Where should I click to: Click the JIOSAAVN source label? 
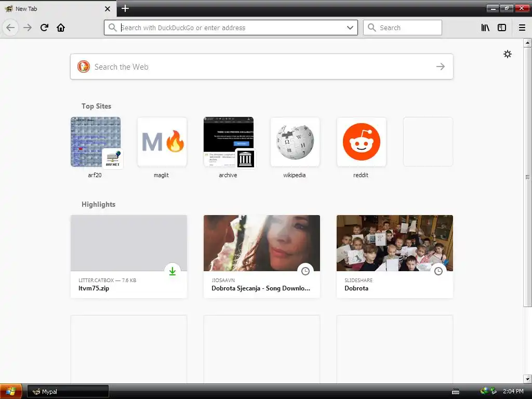[223, 280]
